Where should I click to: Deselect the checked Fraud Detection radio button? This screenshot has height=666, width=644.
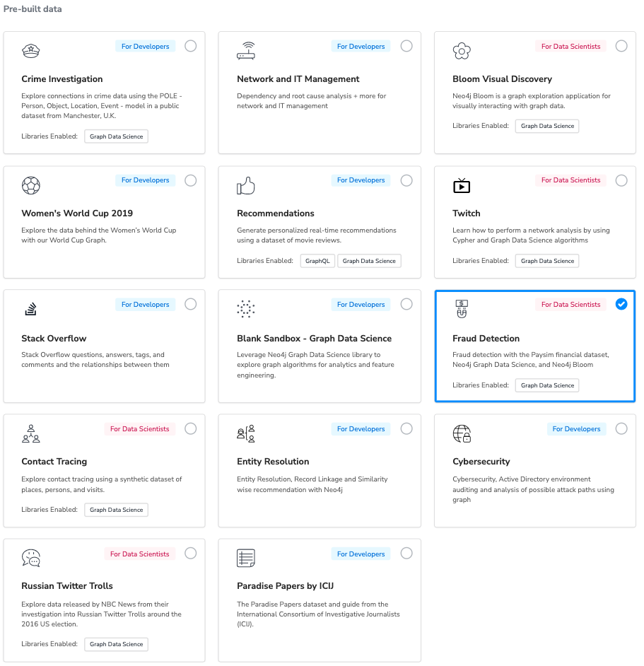tap(621, 304)
